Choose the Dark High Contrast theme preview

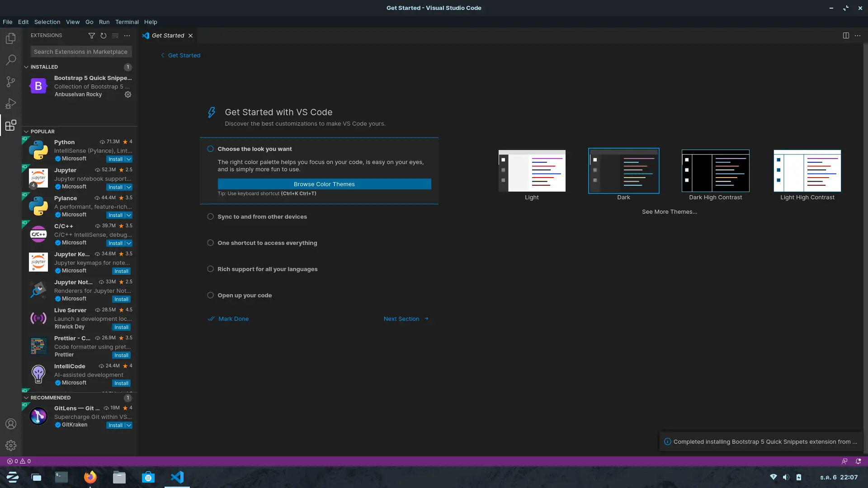[715, 171]
